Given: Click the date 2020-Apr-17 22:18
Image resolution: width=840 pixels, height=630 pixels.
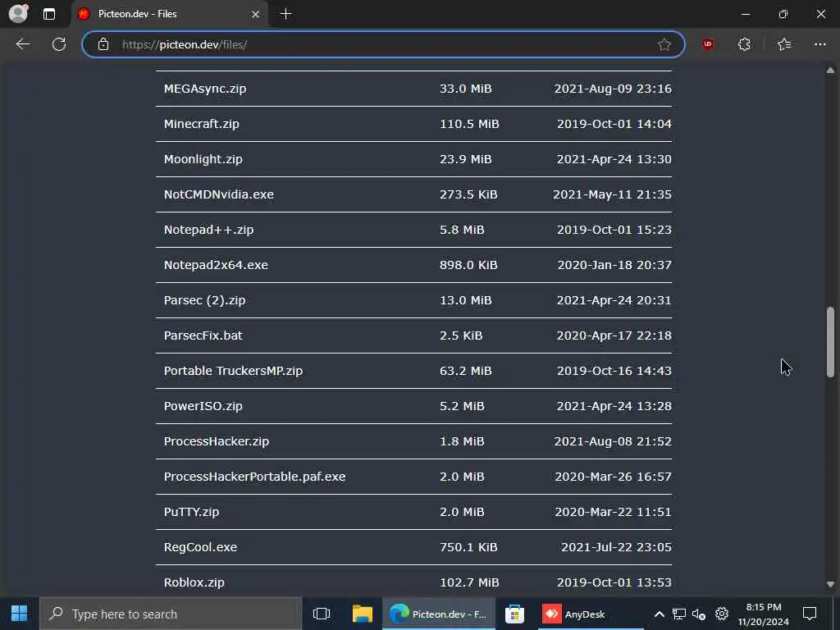Looking at the screenshot, I should point(614,336).
